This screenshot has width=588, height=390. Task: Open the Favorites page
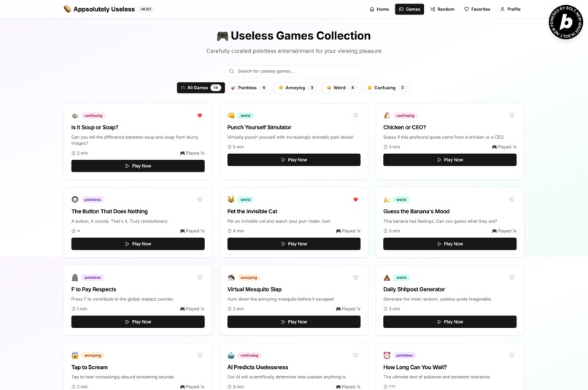tap(477, 9)
